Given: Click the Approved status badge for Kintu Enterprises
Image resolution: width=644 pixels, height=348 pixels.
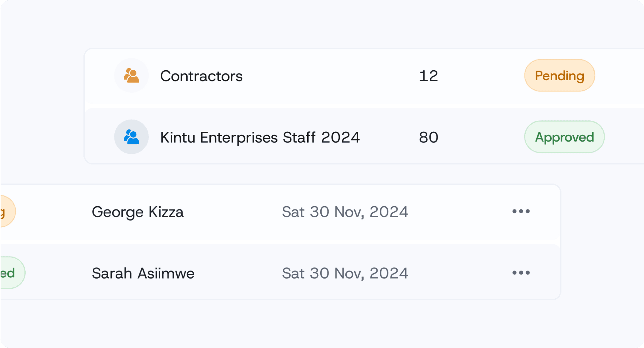Looking at the screenshot, I should coord(564,137).
